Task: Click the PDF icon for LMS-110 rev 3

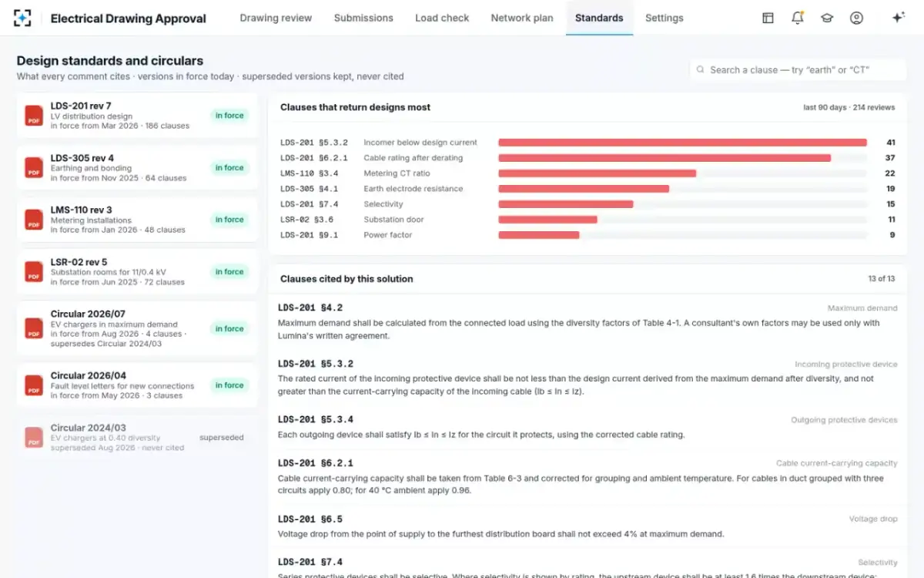Action: point(34,220)
